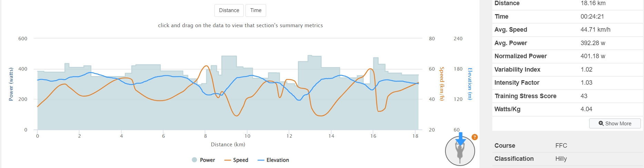
Task: Click the Avg. Speed row label
Action: coord(511,30)
